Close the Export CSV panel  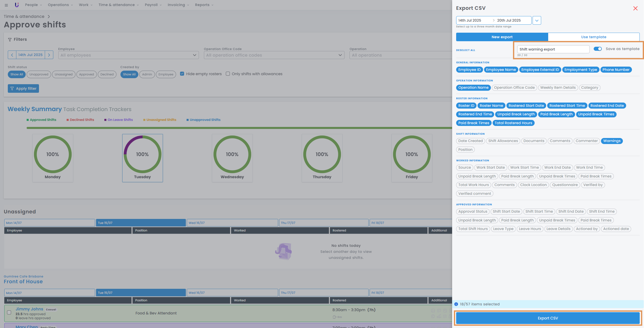pyautogui.click(x=635, y=8)
